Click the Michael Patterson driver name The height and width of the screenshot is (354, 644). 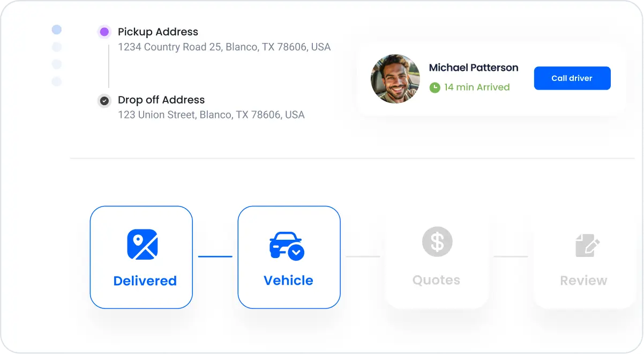(474, 68)
